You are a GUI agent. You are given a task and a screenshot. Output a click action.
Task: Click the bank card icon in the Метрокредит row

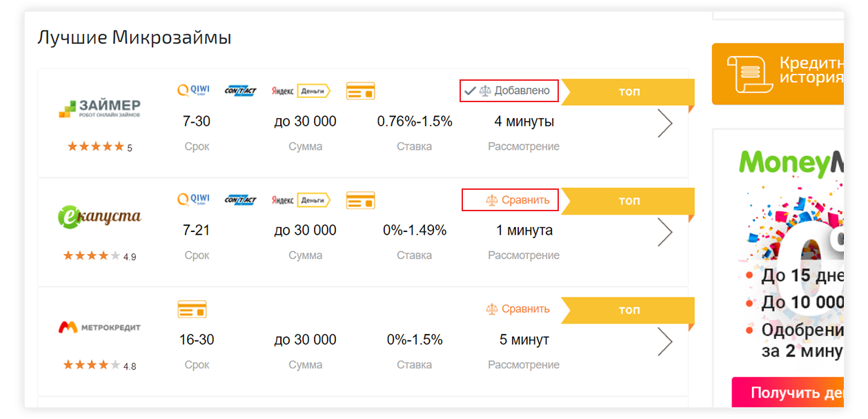tap(192, 309)
